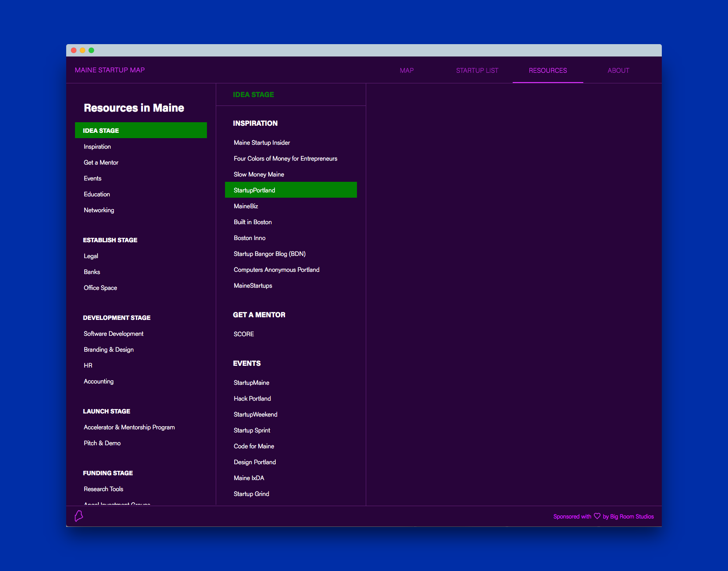Click the yellow minimize window button
Image resolution: width=728 pixels, height=571 pixels.
coord(83,50)
